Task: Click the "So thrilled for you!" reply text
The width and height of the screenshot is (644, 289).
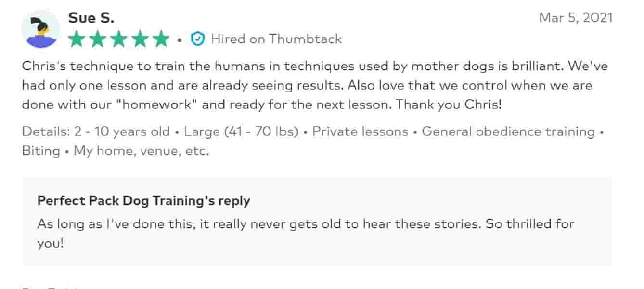Action: [x=529, y=224]
